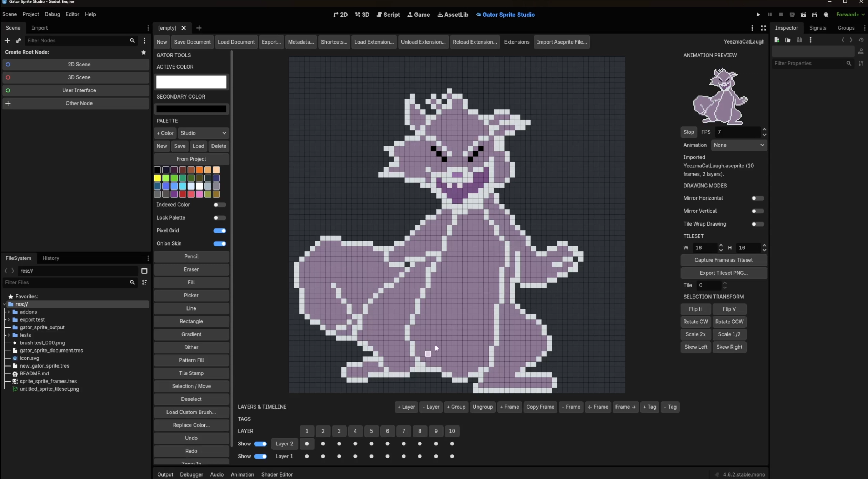Hide Layer 2 with its Show switch

coord(260,444)
